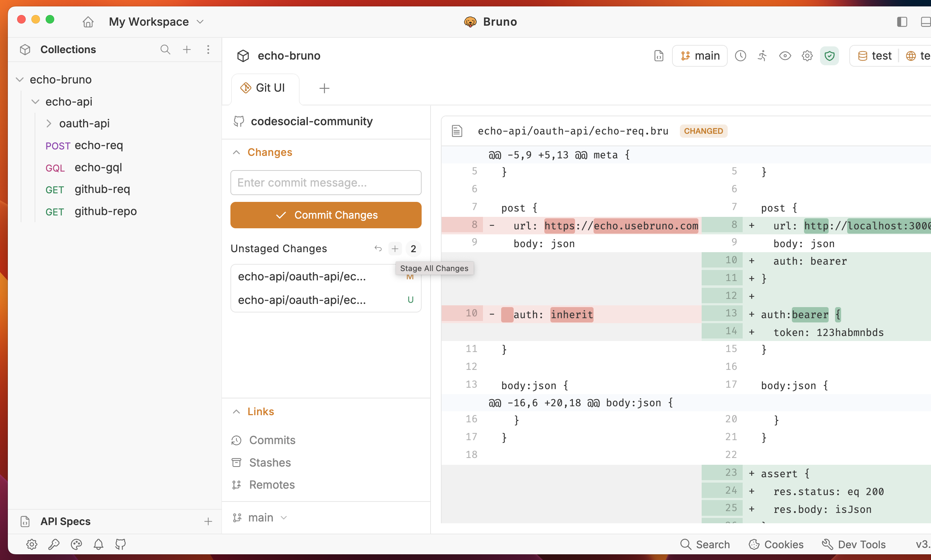This screenshot has width=931, height=560.
Task: Click the green shield security icon
Action: point(829,56)
